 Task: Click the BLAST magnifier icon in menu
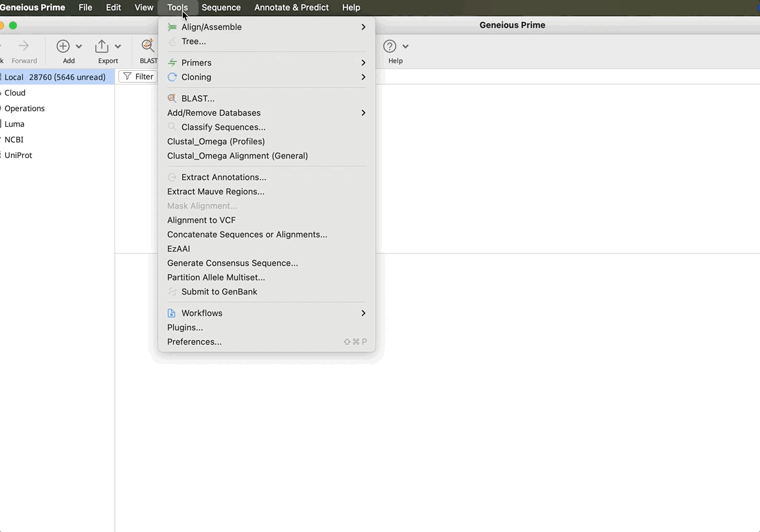tap(172, 98)
